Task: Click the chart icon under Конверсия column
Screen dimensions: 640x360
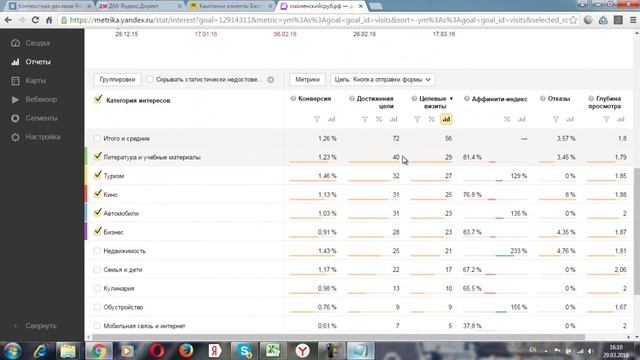Action: tap(331, 119)
